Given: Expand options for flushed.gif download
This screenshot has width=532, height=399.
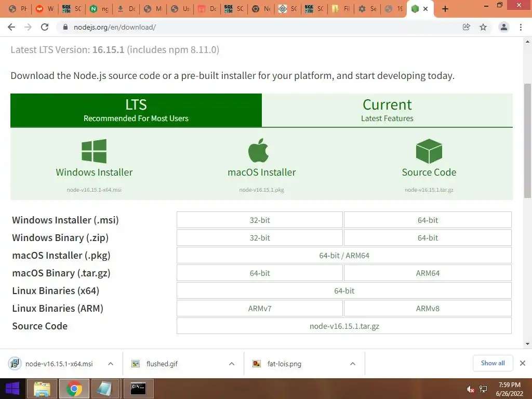Looking at the screenshot, I should (232, 364).
